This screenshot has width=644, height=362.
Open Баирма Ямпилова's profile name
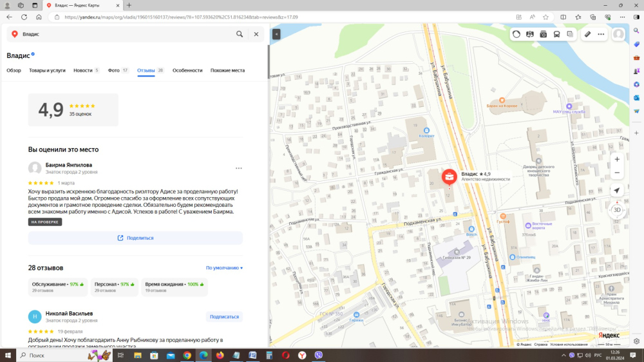pyautogui.click(x=69, y=165)
